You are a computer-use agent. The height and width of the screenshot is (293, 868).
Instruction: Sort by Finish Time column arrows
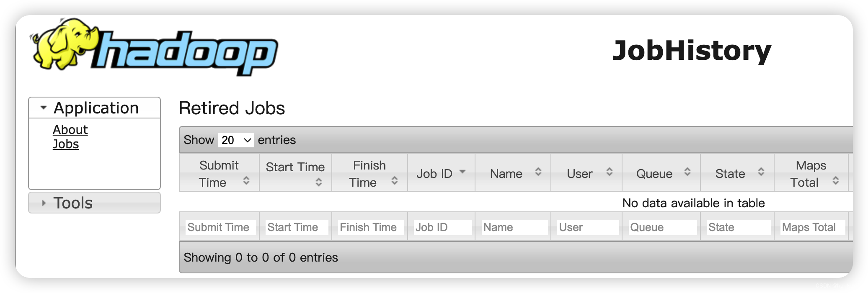[x=395, y=181]
